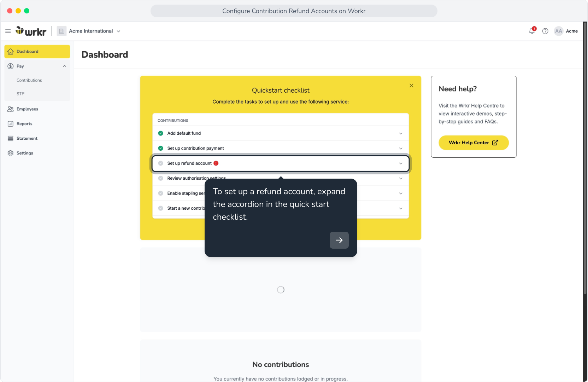This screenshot has height=382, width=588.
Task: Go to Dashboard in sidebar
Action: pyautogui.click(x=37, y=52)
